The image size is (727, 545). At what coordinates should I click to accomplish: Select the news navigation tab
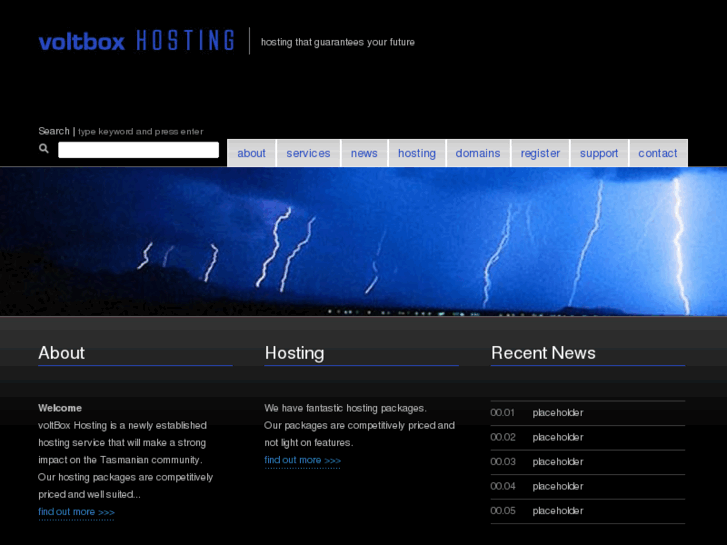[x=364, y=153]
